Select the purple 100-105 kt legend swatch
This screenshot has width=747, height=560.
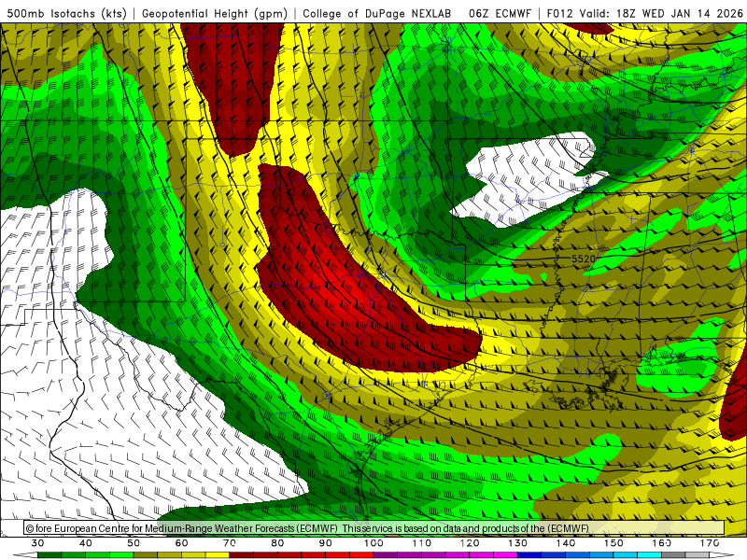tap(386, 554)
